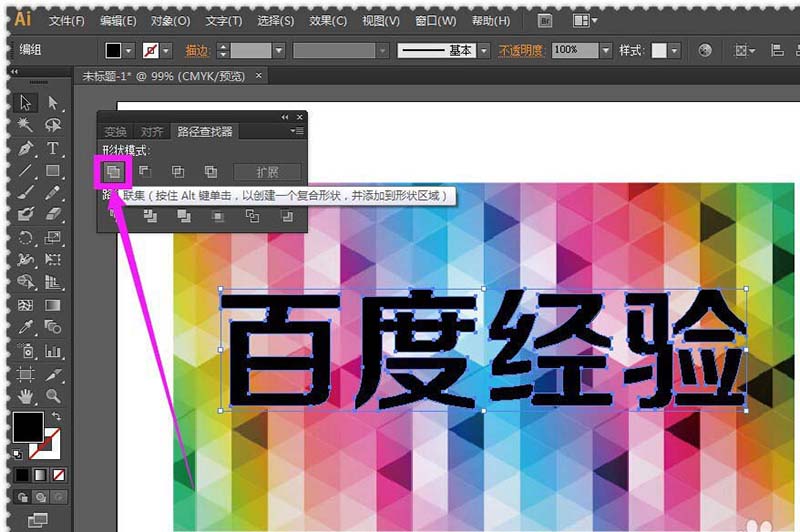Select the Artboard tool
This screenshot has height=532, width=800.
[x=25, y=373]
